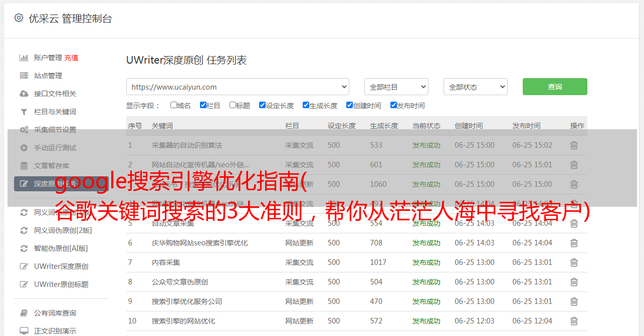Enable the 域名 display field checkbox
The height and width of the screenshot is (336, 644).
[x=173, y=105]
